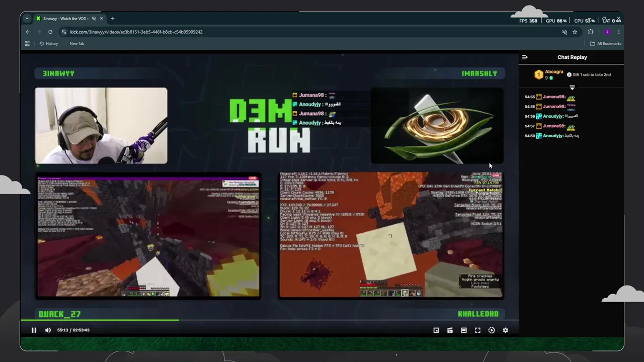Click the muted site icon in address bar

[565, 32]
